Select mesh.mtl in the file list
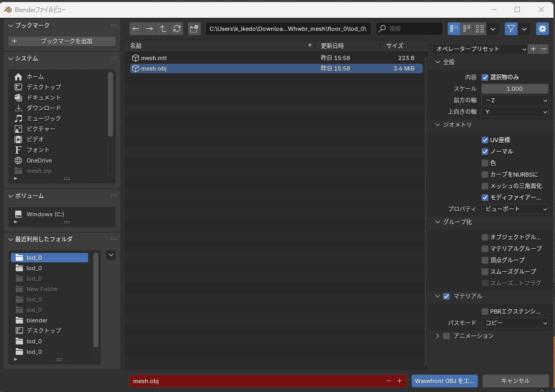This screenshot has height=392, width=555. pos(154,58)
